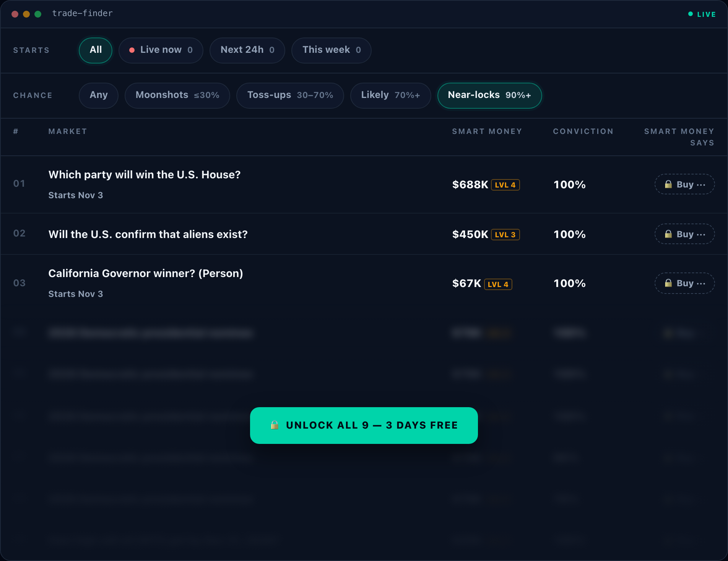This screenshot has height=561, width=728.
Task: Click the Conviction column header
Action: pos(583,132)
